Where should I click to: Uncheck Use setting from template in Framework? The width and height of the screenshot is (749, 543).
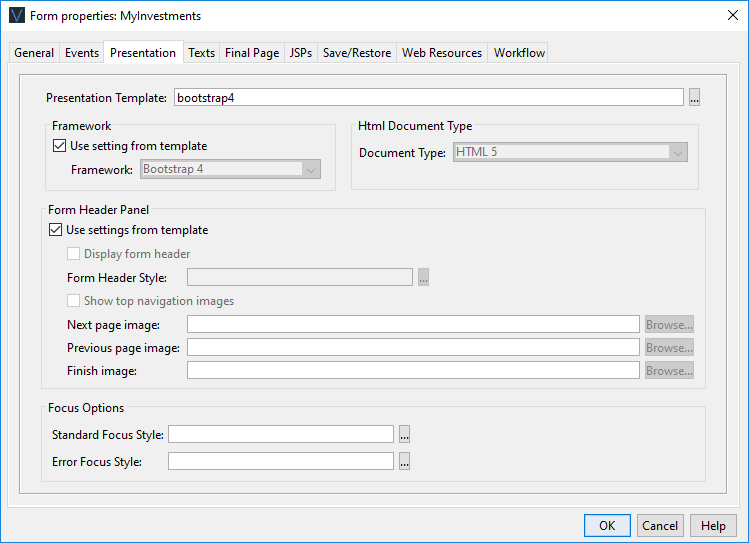[58, 146]
